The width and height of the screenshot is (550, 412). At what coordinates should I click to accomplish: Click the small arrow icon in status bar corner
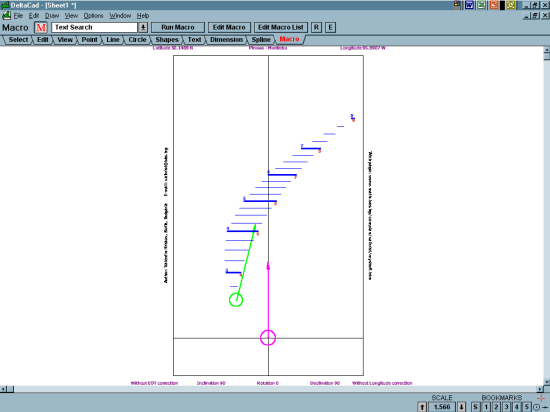point(545,407)
